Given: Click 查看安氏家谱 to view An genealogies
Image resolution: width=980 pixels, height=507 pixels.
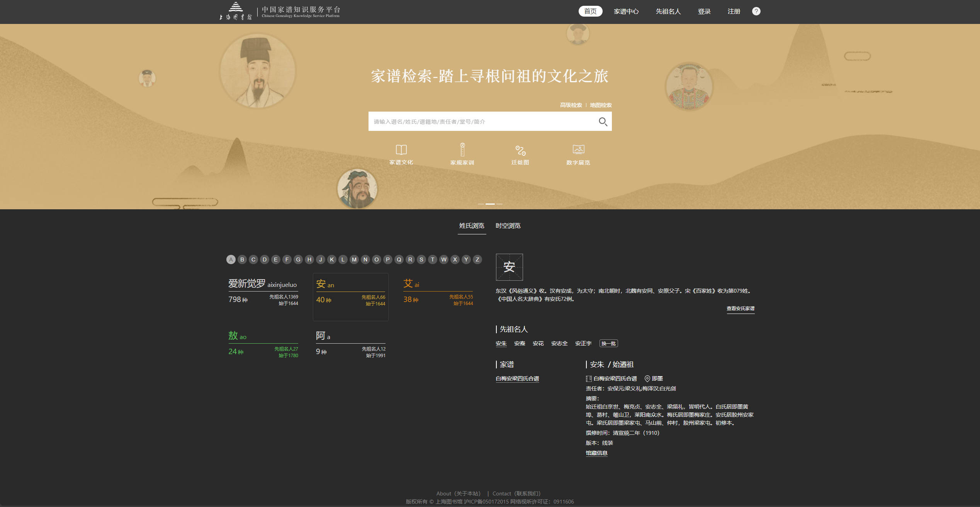Looking at the screenshot, I should [740, 309].
